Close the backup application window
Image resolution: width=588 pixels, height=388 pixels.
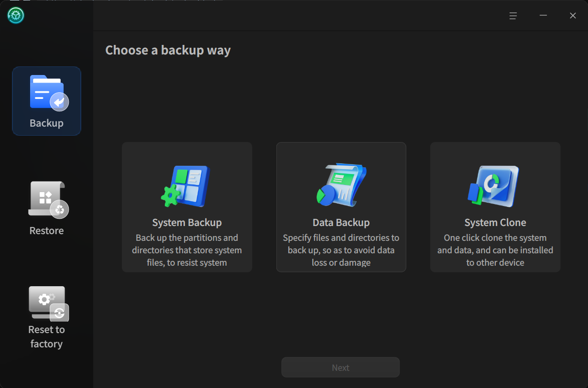573,16
